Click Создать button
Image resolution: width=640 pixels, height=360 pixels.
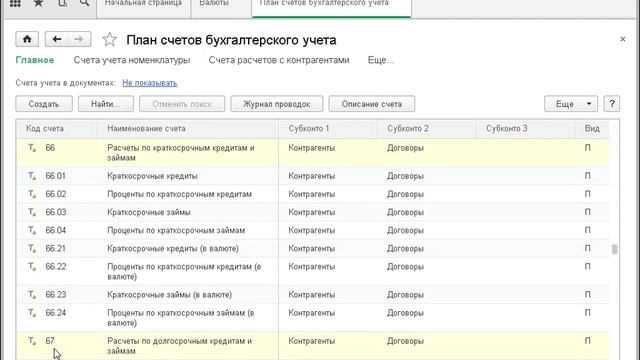point(44,104)
